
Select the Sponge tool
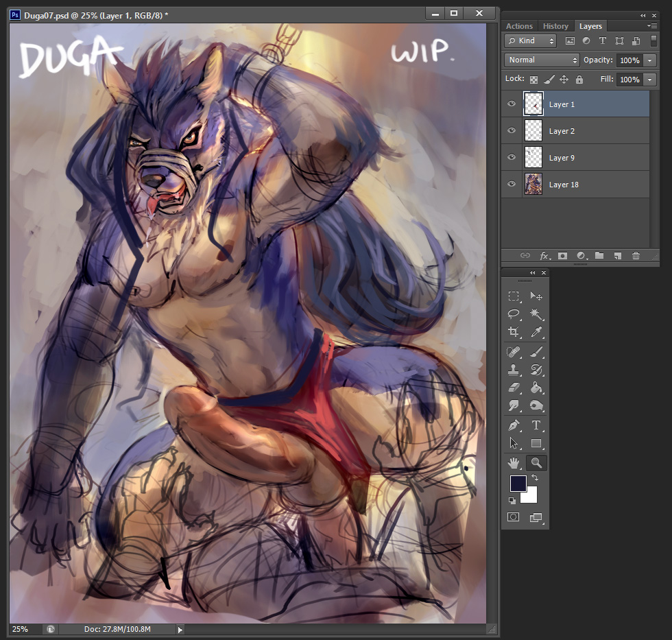(x=536, y=405)
